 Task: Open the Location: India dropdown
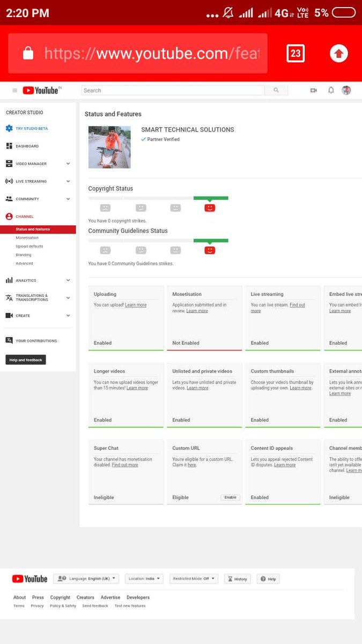click(144, 579)
